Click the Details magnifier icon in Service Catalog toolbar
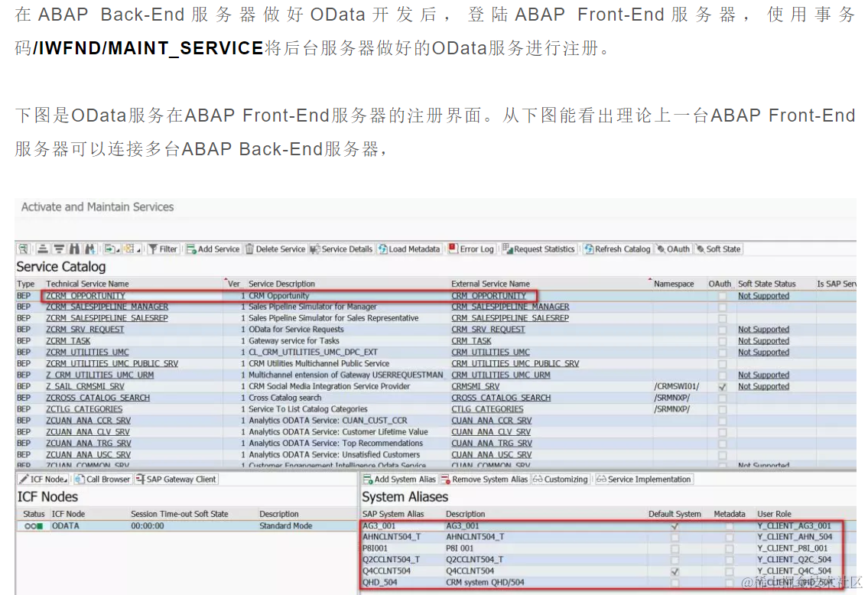The width and height of the screenshot is (868, 595). click(23, 249)
